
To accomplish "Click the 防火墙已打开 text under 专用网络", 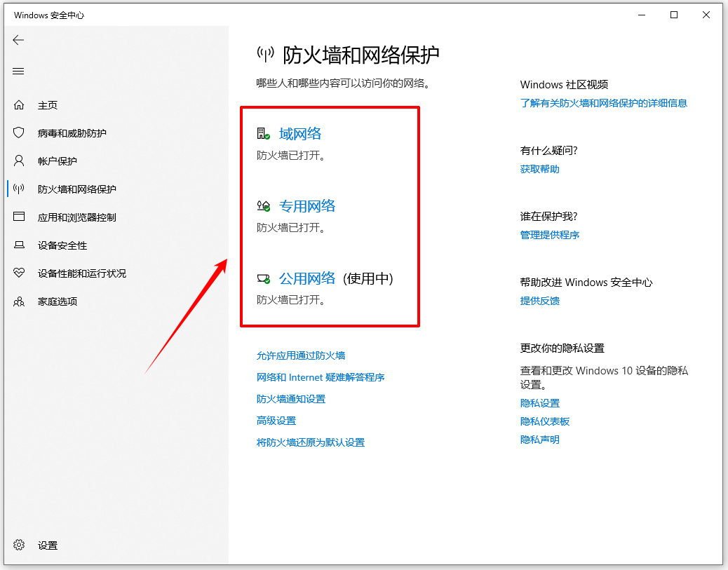I will (290, 228).
